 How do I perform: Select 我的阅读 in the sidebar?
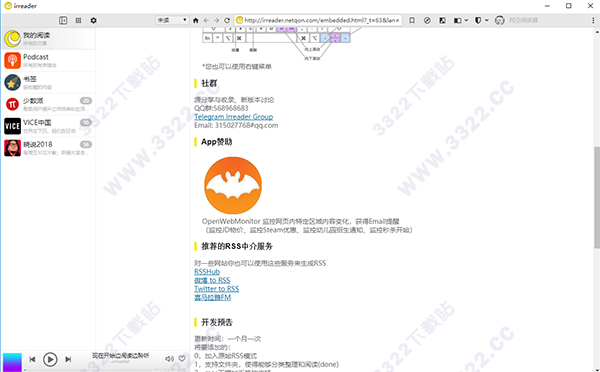point(49,39)
